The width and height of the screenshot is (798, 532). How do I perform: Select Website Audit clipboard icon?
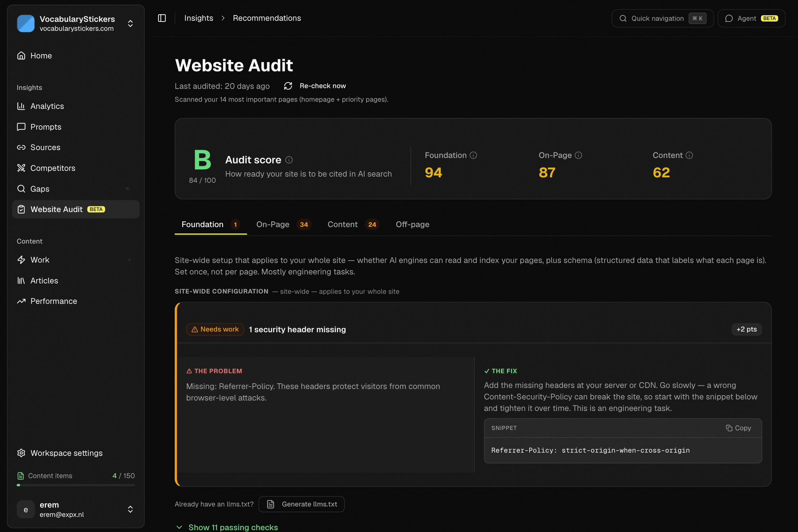coord(21,209)
